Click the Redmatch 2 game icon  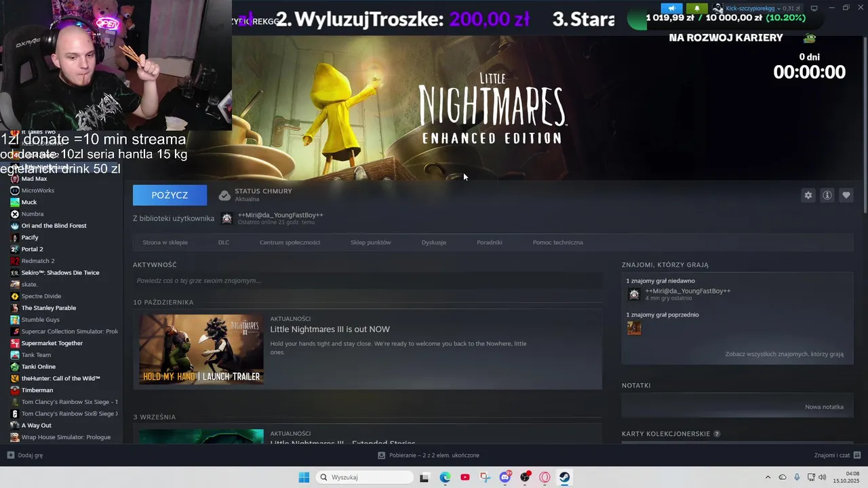[15, 261]
